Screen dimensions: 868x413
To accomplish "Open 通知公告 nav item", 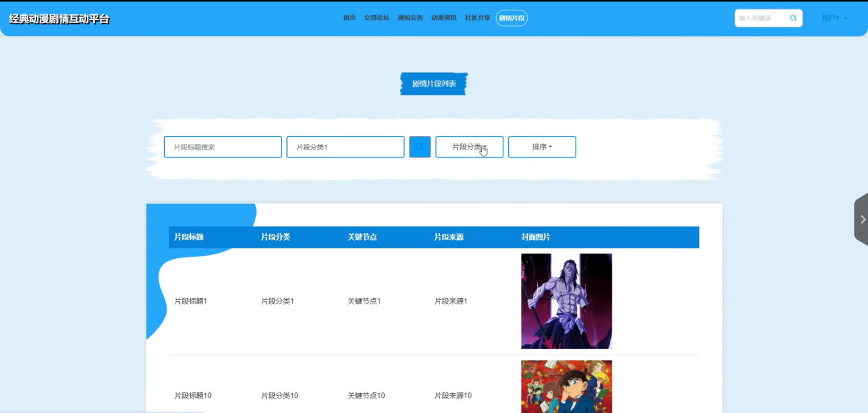I will [x=410, y=18].
